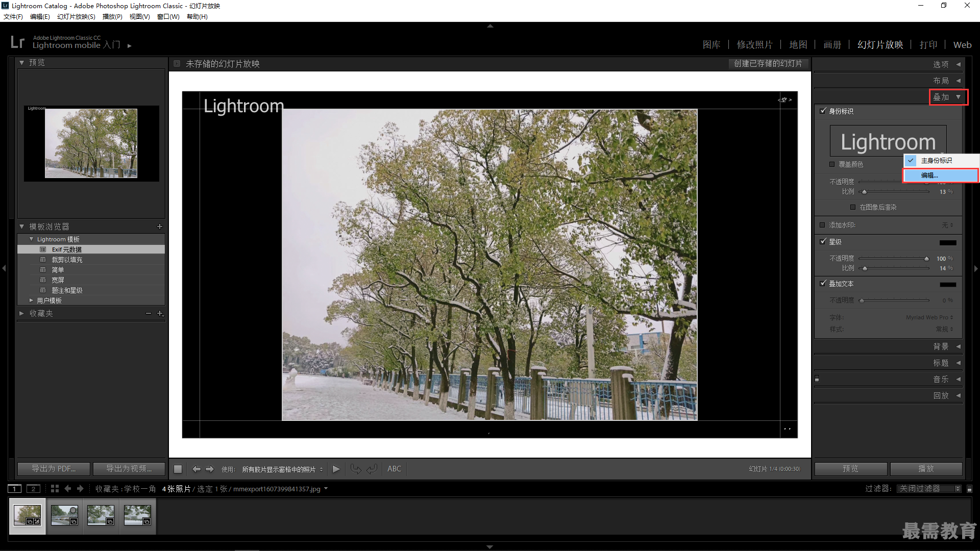The width and height of the screenshot is (980, 551).
Task: Toggle the 星级 rating stars checkbox
Action: (823, 241)
